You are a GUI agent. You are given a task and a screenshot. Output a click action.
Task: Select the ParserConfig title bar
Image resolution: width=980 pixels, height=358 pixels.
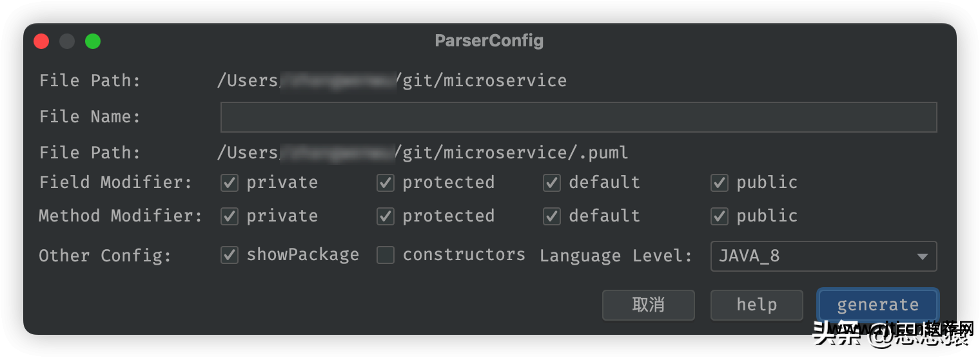pos(489,41)
